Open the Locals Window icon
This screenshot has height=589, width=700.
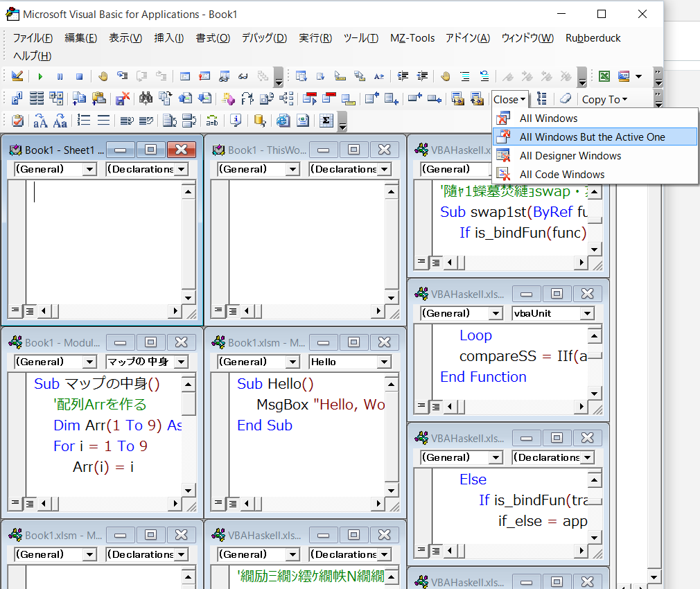[185, 76]
